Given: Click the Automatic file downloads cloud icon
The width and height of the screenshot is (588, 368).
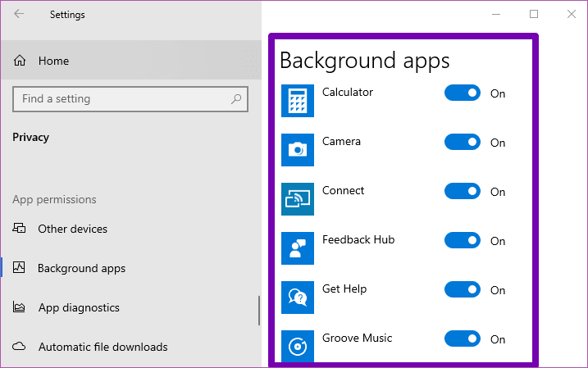Looking at the screenshot, I should click(19, 346).
